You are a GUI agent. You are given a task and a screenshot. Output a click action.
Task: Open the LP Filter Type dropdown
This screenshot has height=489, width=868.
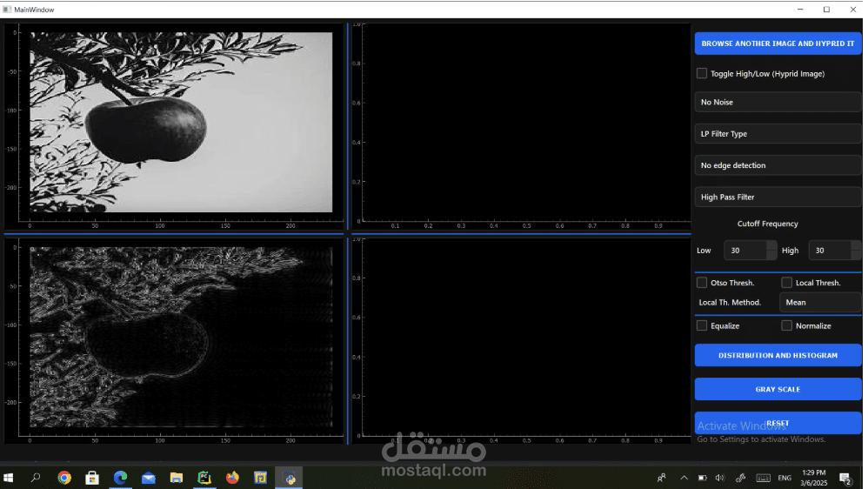pyautogui.click(x=778, y=133)
